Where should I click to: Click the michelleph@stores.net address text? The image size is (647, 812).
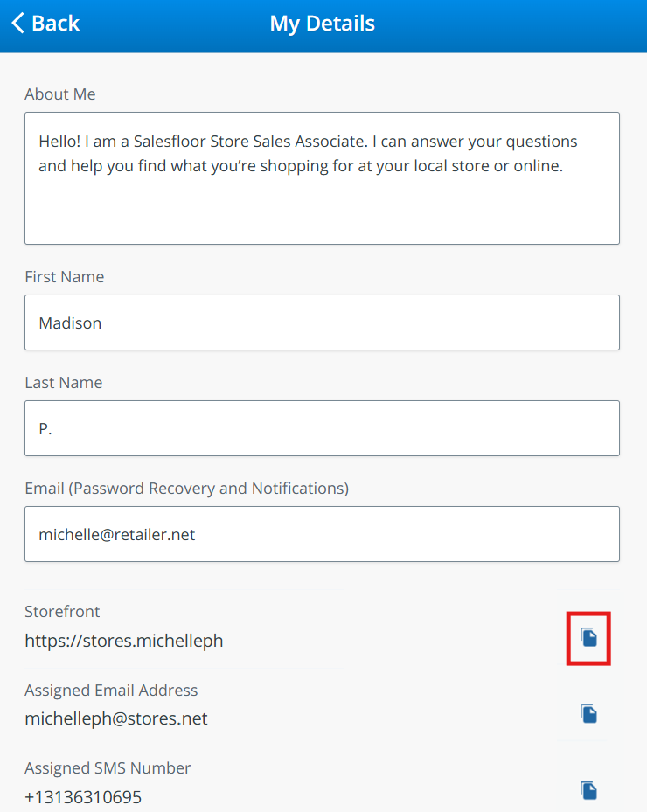(116, 719)
